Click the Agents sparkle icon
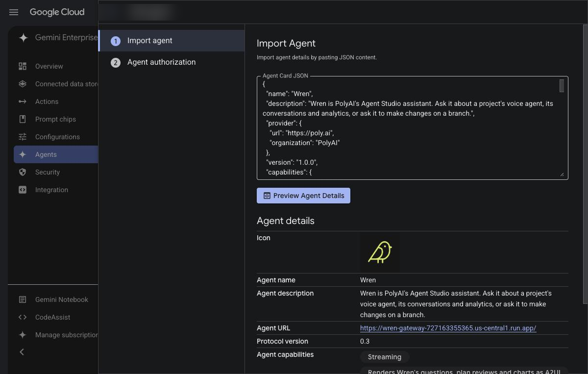588x374 pixels. coord(23,154)
